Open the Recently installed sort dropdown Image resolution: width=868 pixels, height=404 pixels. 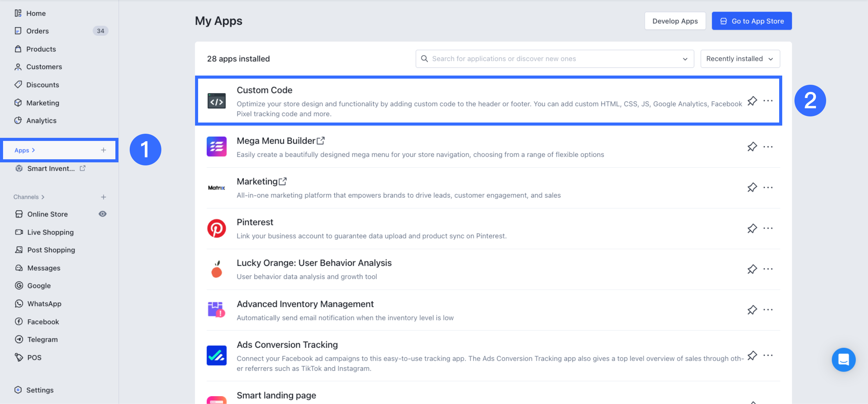point(740,59)
